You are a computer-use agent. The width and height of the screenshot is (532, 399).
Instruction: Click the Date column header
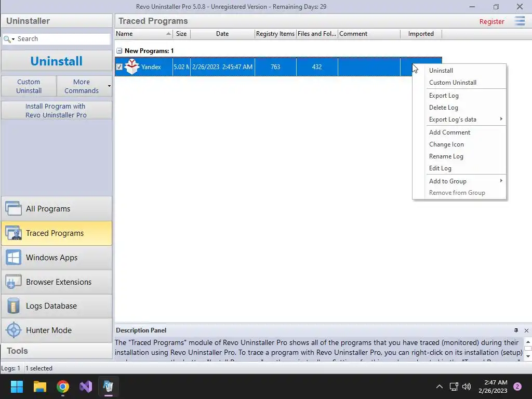click(x=222, y=34)
